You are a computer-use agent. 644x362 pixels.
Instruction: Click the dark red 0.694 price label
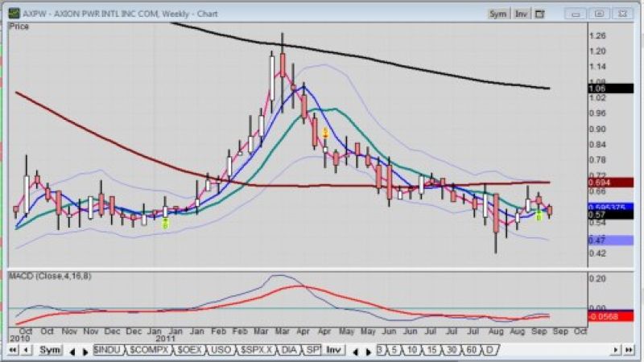click(611, 183)
